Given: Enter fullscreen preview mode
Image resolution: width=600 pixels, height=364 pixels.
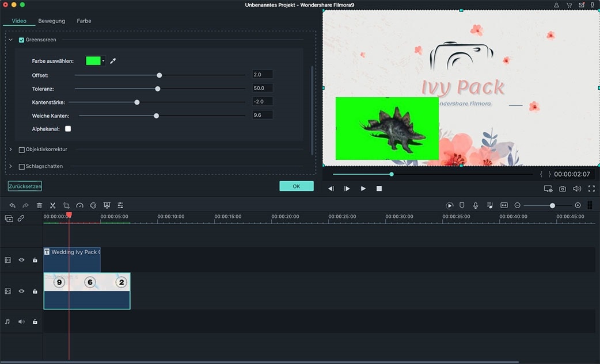Looking at the screenshot, I should pos(591,189).
